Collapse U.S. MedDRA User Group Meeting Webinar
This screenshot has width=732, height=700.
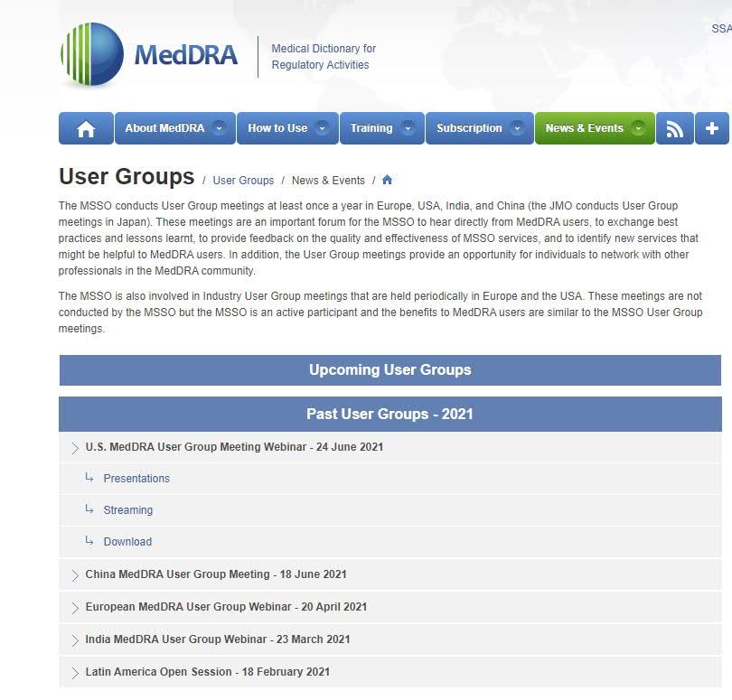[x=234, y=447]
